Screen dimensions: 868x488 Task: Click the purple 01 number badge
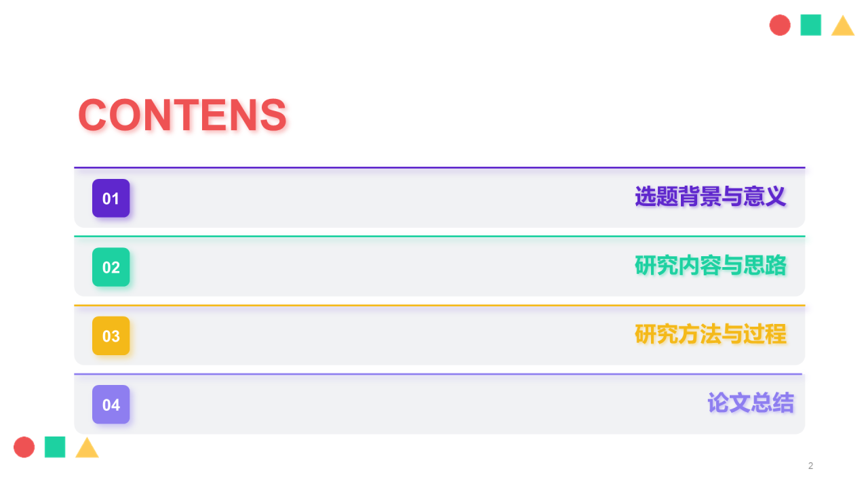coord(111,199)
